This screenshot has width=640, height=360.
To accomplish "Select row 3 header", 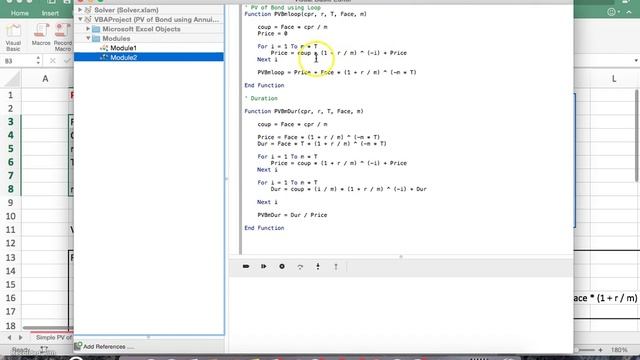I will tap(11, 122).
